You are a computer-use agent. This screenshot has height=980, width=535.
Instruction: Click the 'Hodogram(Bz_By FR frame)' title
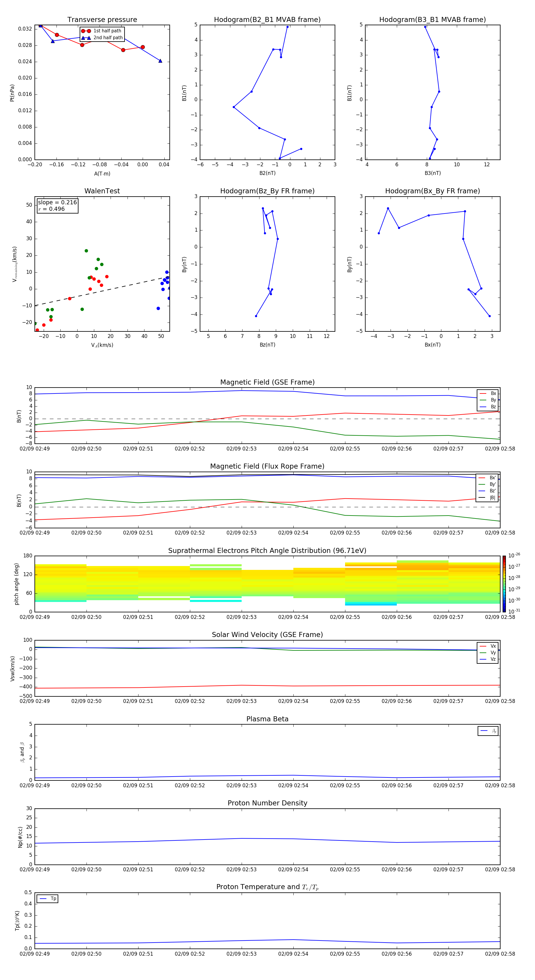267,191
